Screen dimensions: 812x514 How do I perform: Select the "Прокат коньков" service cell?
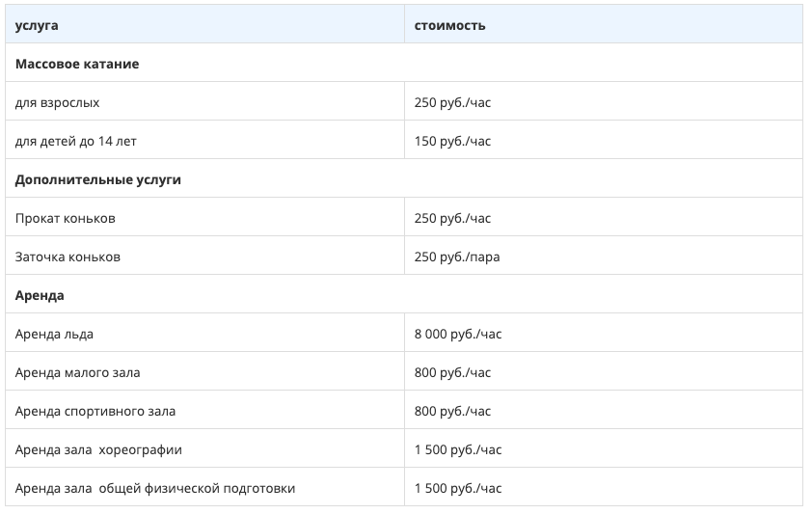click(66, 218)
